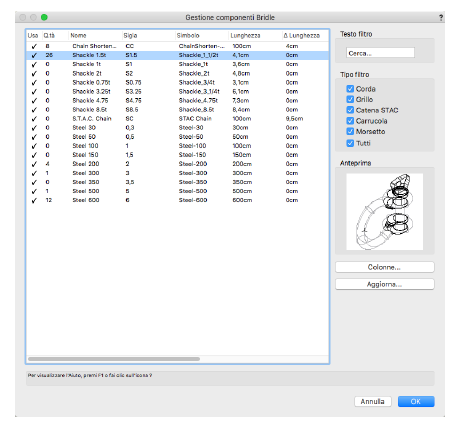This screenshot has height=426, width=458.
Task: Click the Cerca search field
Action: (380, 53)
